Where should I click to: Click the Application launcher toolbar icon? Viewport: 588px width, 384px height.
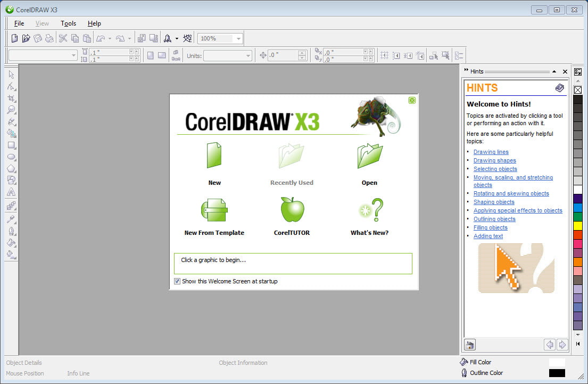point(168,38)
